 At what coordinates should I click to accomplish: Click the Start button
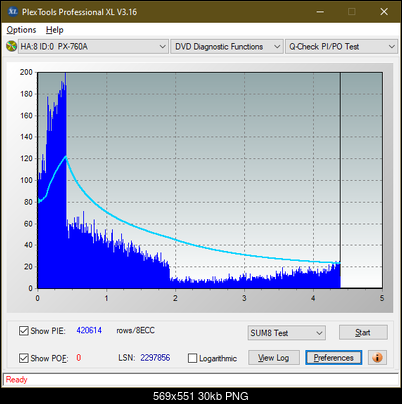pos(363,333)
